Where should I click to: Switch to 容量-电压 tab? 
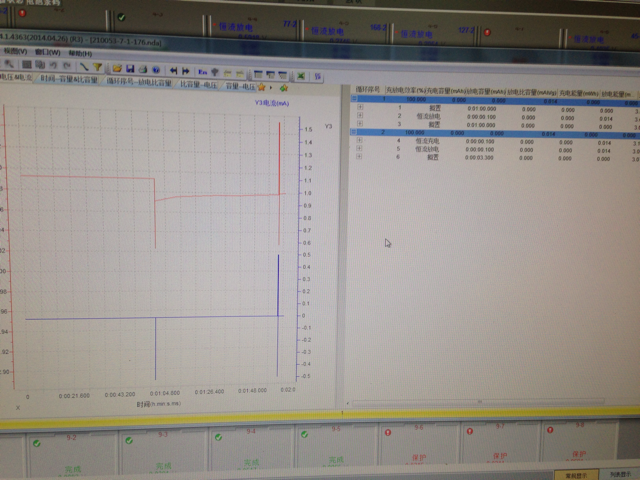(x=240, y=86)
